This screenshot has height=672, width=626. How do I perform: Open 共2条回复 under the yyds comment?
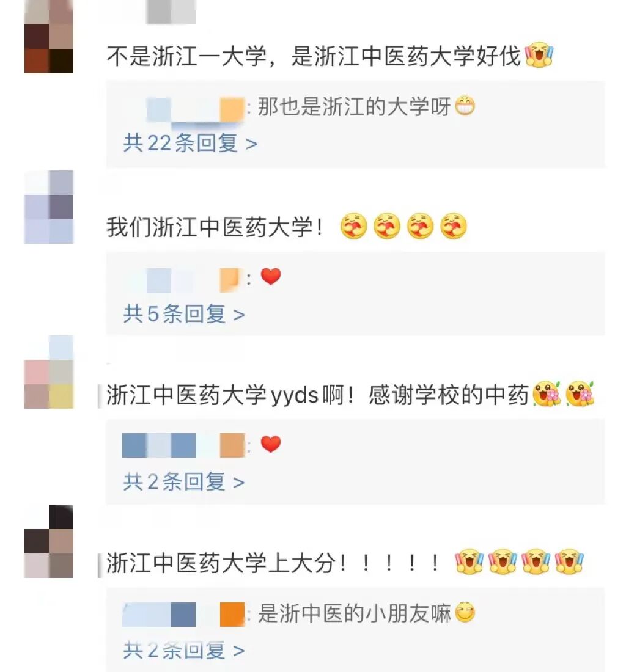(x=184, y=482)
